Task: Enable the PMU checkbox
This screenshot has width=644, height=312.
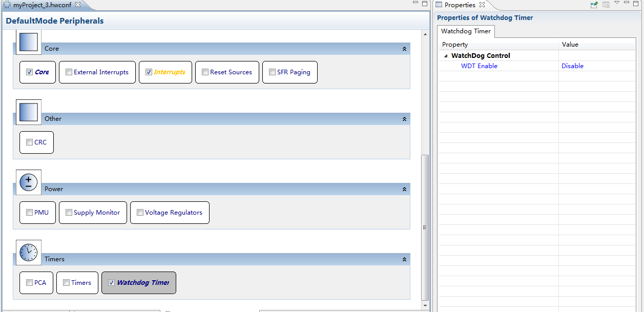Action: click(29, 213)
